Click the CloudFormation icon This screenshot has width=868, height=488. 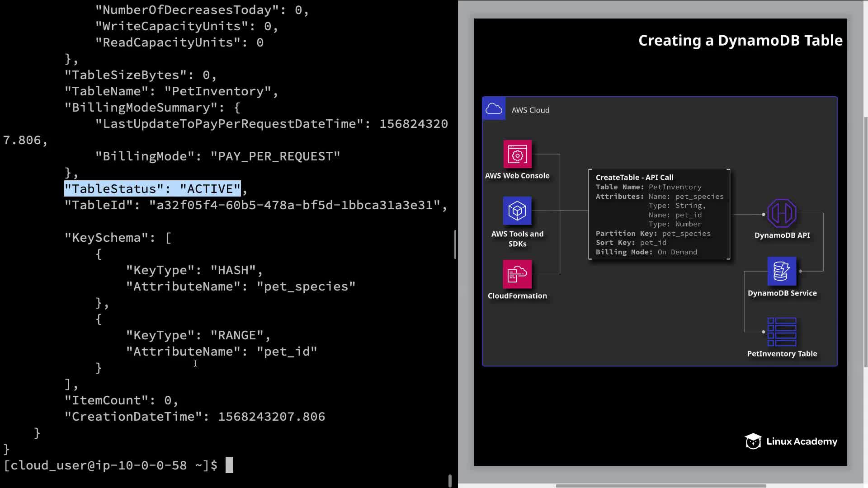click(517, 274)
